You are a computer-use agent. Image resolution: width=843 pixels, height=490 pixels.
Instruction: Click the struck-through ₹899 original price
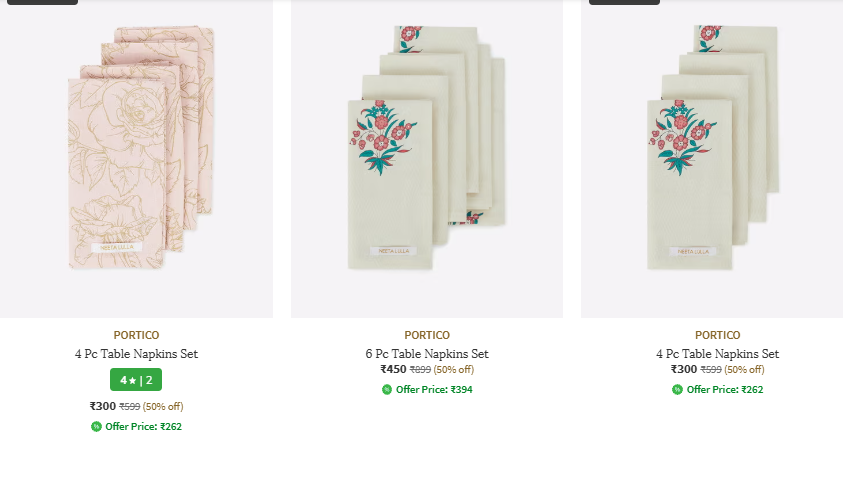pos(420,370)
